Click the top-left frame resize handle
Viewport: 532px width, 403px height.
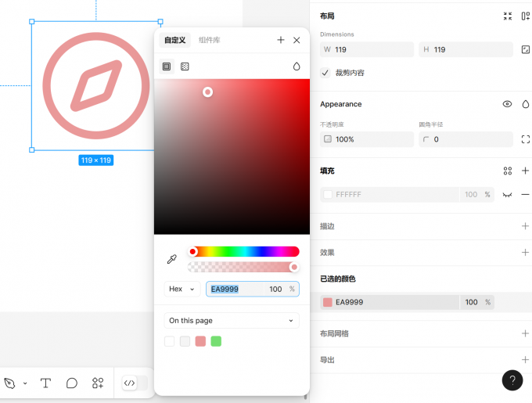(32, 21)
